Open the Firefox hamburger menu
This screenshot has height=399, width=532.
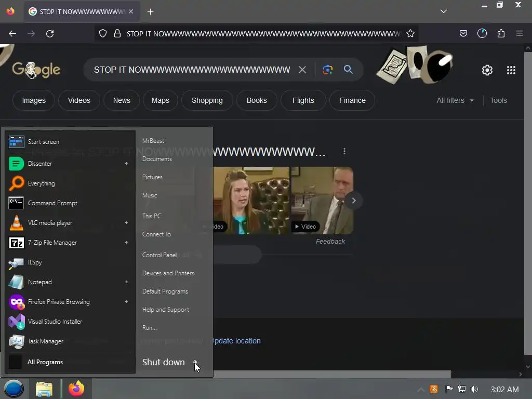click(x=520, y=34)
